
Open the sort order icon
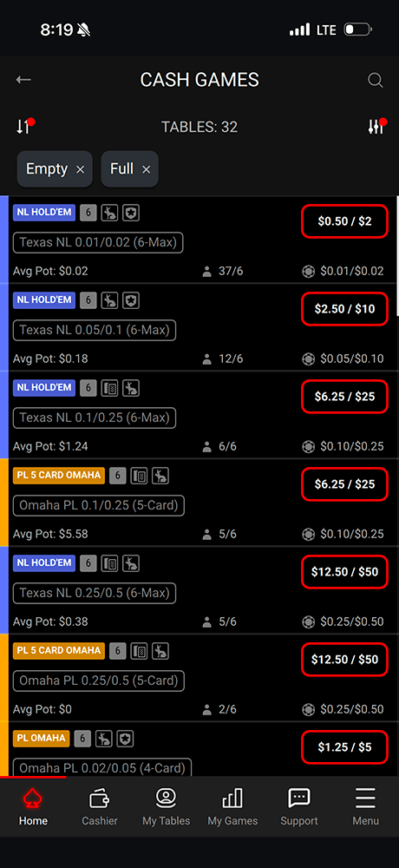[25, 126]
